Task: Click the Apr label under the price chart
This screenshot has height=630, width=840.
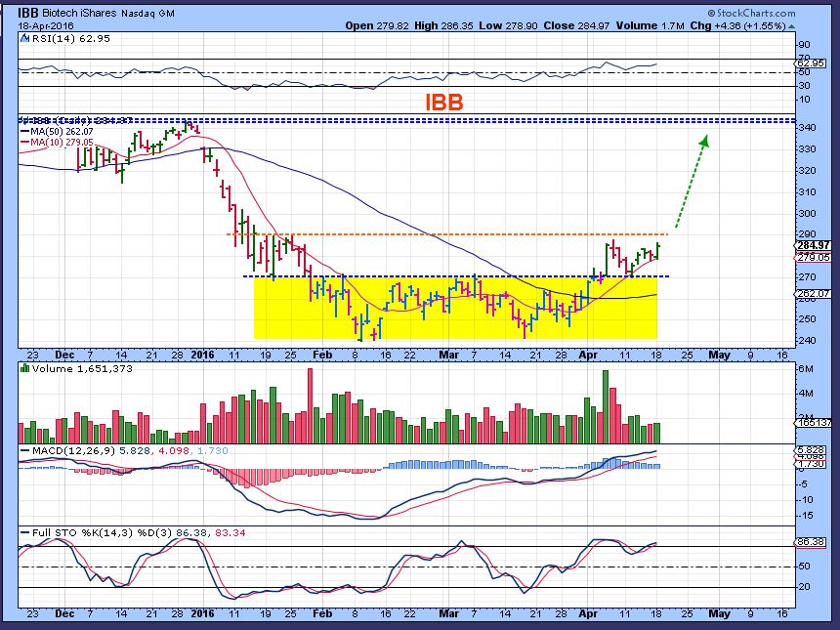Action: click(x=588, y=356)
